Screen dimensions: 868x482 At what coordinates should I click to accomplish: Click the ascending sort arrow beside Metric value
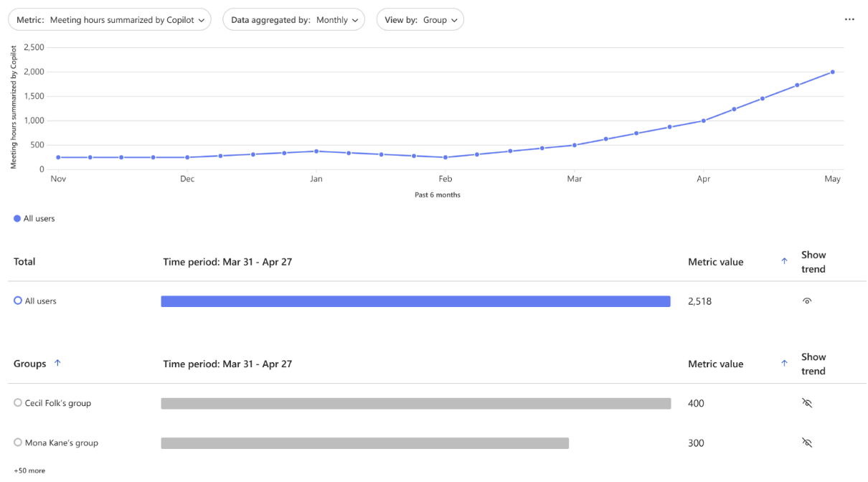783,261
